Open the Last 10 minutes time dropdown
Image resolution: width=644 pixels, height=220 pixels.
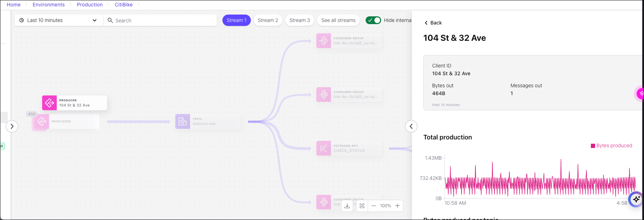(58, 20)
